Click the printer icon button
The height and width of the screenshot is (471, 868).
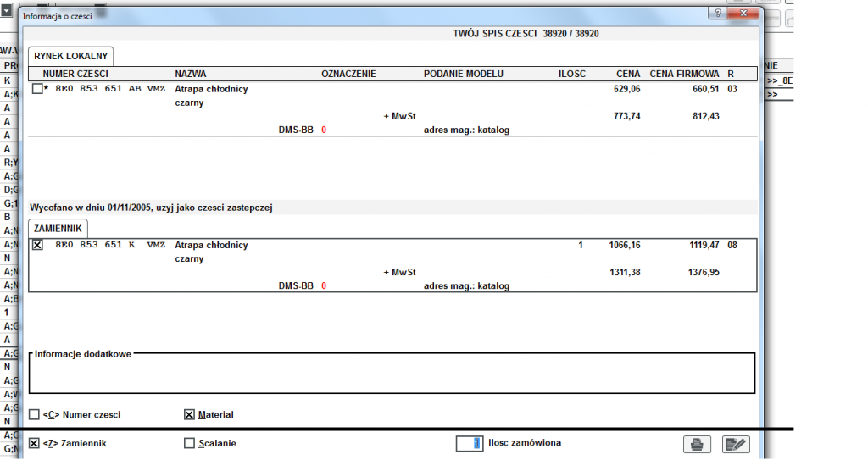point(697,444)
